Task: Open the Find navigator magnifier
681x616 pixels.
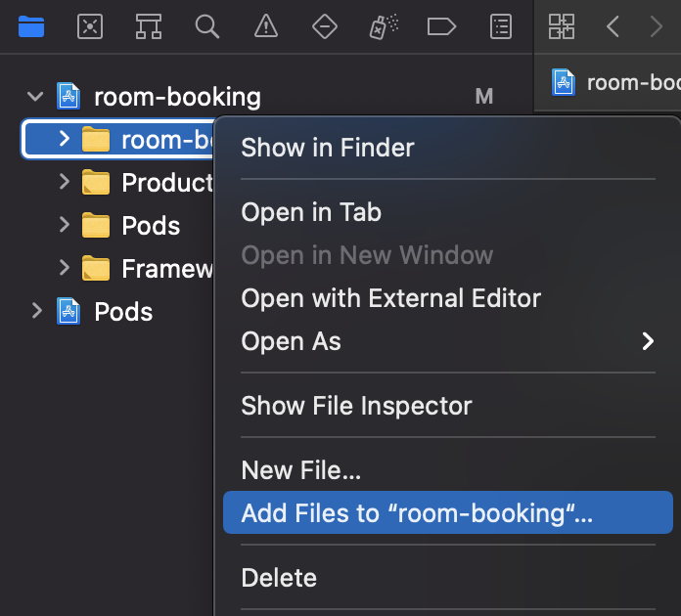Action: pyautogui.click(x=207, y=26)
